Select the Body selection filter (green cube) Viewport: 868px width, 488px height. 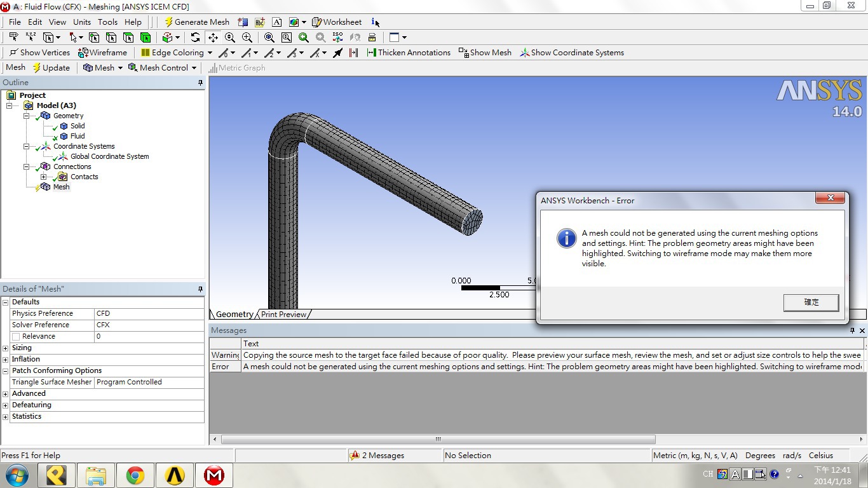[x=146, y=37]
